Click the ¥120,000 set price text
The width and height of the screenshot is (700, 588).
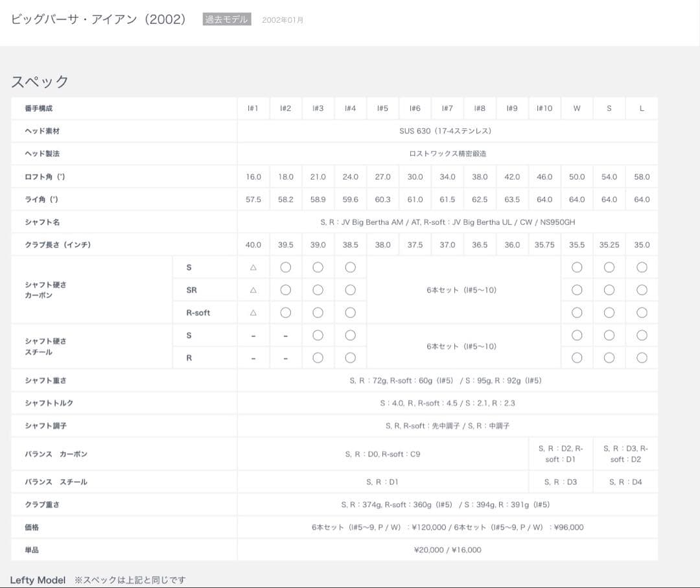(428, 527)
